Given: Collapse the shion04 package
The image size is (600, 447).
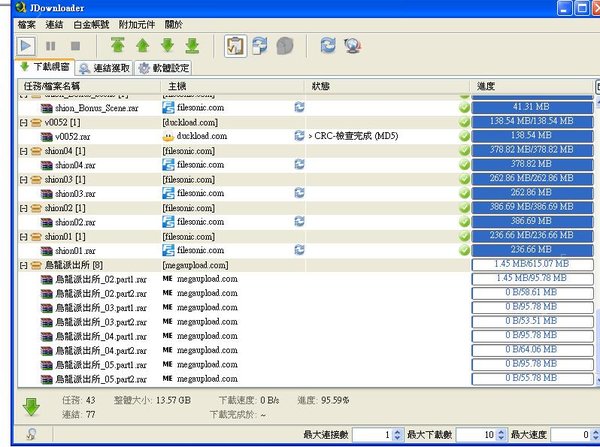Looking at the screenshot, I should click(23, 152).
